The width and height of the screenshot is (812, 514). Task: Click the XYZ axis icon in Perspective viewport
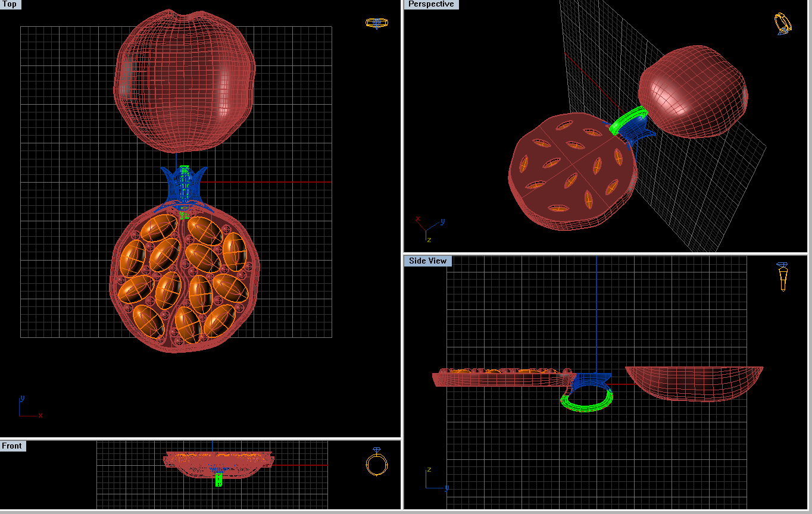429,228
